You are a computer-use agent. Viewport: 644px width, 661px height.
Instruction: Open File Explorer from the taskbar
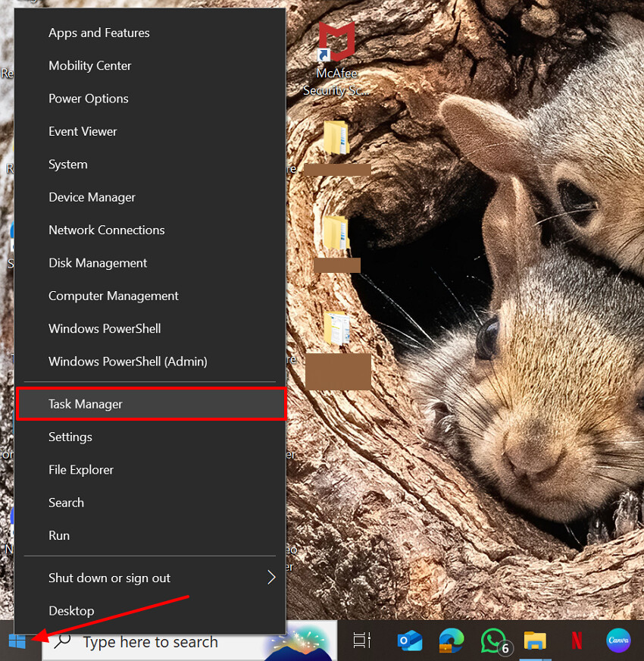coord(535,641)
